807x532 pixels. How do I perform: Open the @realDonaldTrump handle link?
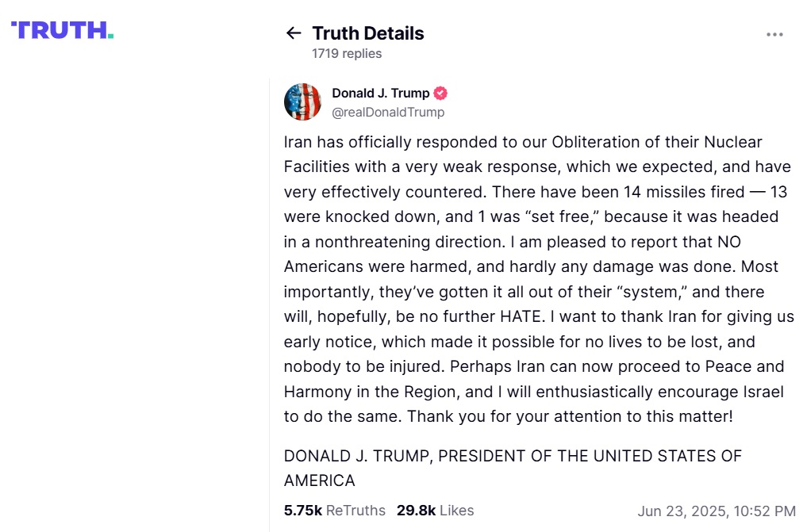click(x=388, y=113)
